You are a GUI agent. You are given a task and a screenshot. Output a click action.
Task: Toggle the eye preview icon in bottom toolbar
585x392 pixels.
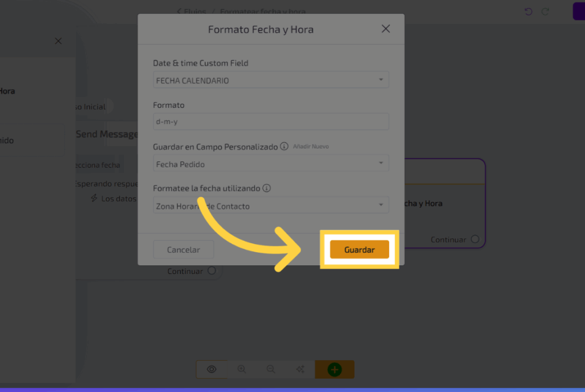tap(211, 370)
